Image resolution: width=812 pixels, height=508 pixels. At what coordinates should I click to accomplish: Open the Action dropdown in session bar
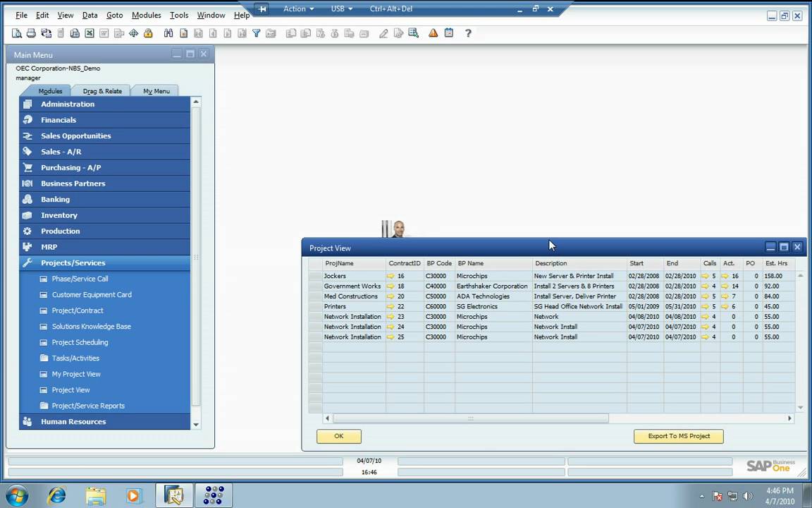[299, 8]
